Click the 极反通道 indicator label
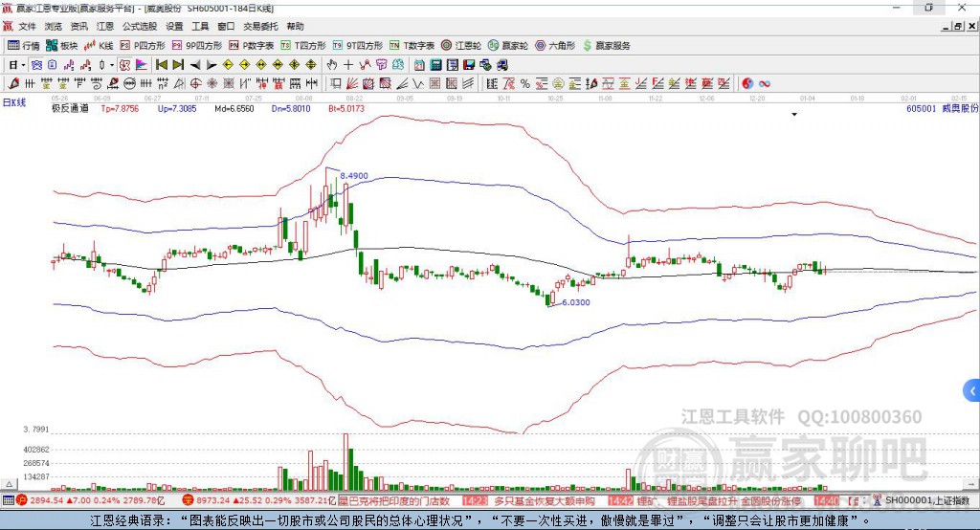The height and width of the screenshot is (530, 980). click(70, 108)
